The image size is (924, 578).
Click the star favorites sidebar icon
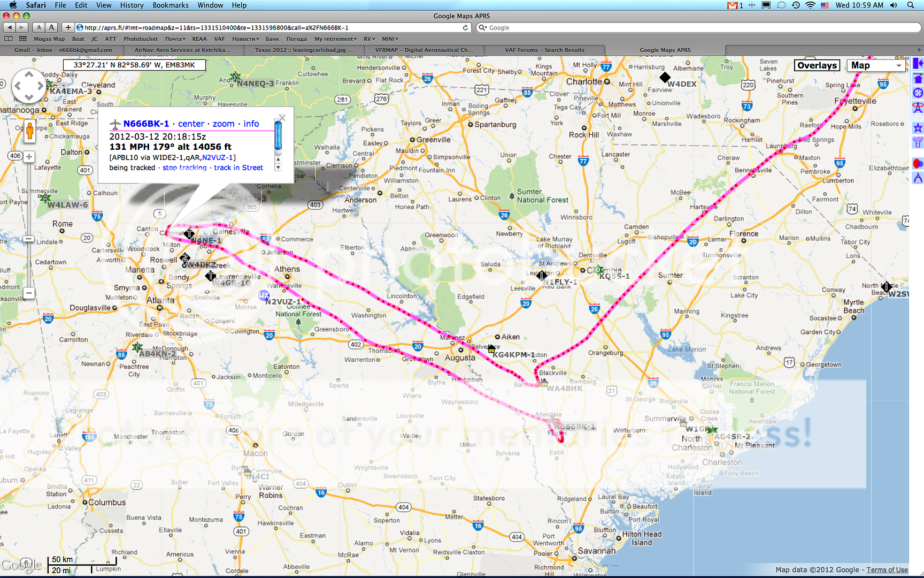tap(918, 128)
